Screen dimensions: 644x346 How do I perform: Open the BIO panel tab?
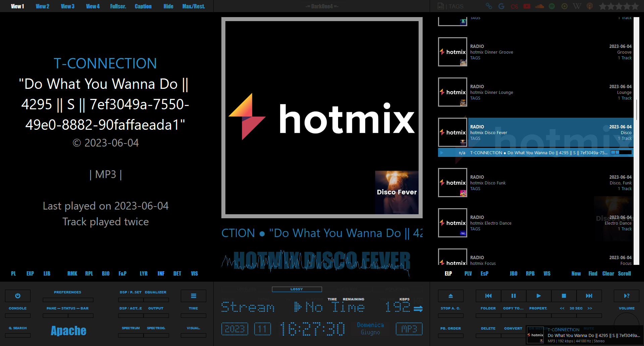click(x=106, y=274)
